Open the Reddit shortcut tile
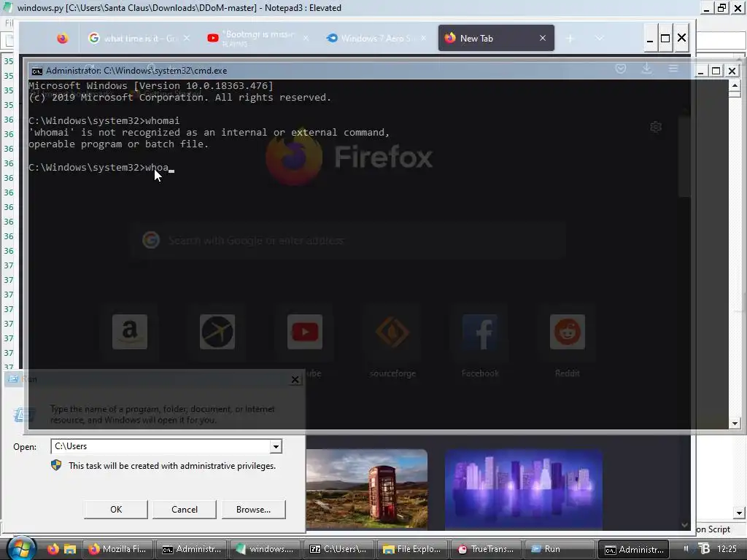Image resolution: width=747 pixels, height=560 pixels. coord(568,332)
